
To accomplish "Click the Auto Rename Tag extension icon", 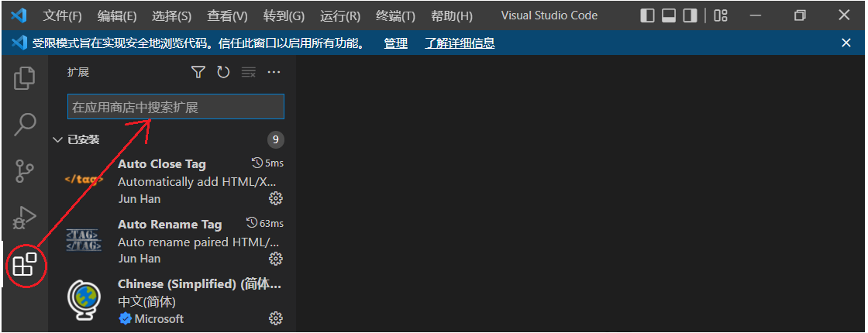I will tap(84, 239).
